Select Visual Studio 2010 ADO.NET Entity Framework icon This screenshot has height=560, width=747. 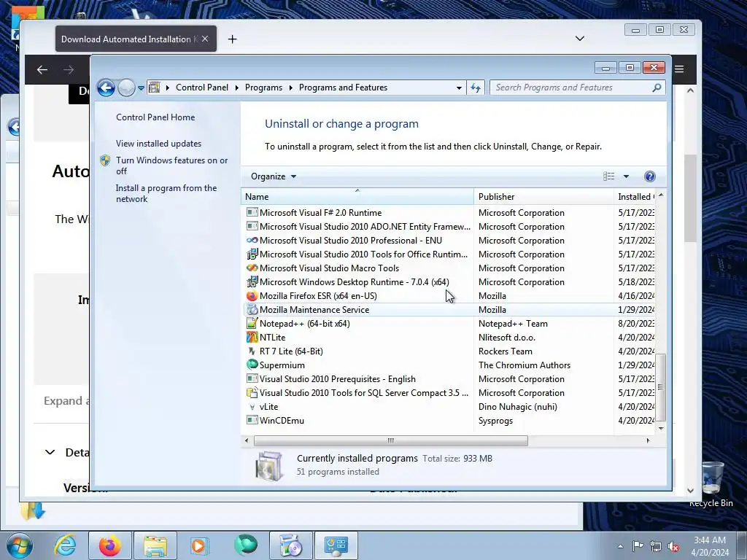click(252, 226)
